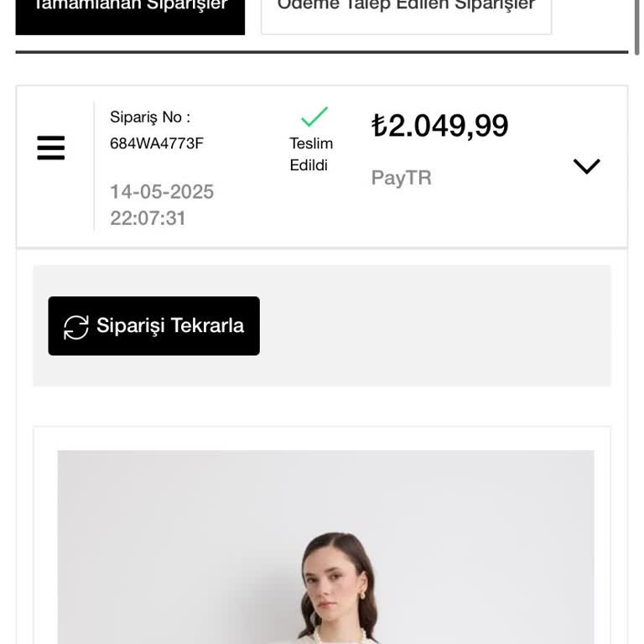Click the Sipariş No label
The image size is (644, 644).
149,117
